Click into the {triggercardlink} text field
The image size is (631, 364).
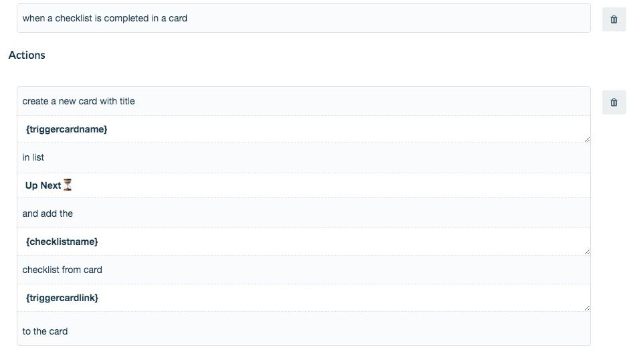[303, 298]
